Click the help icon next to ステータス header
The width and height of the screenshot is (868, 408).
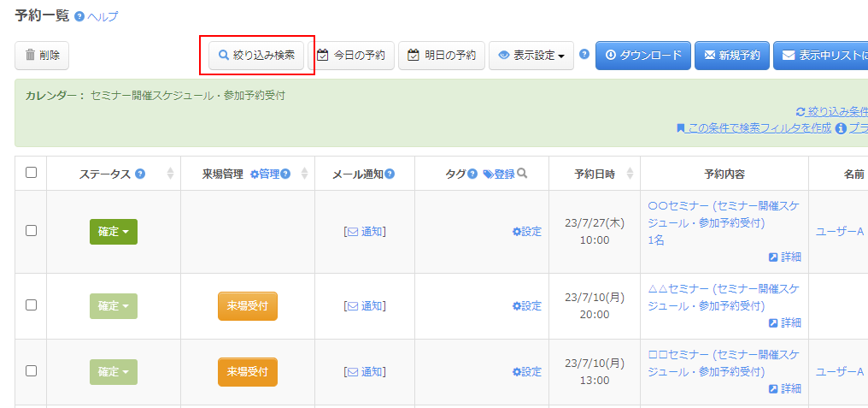pos(140,174)
